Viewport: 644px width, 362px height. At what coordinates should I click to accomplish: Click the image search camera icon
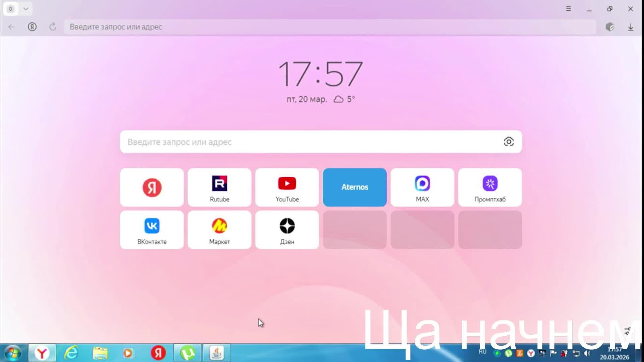(x=508, y=141)
